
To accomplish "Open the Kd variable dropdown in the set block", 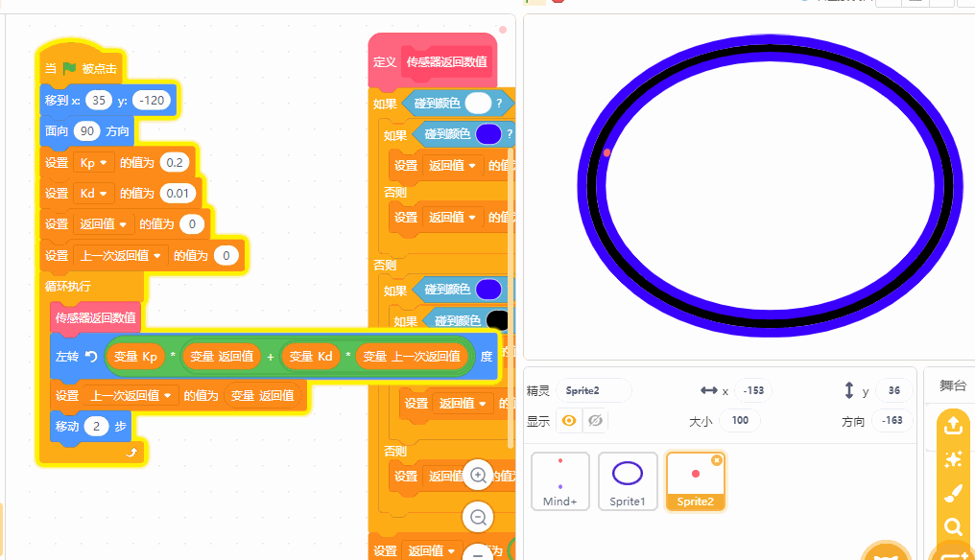I will (94, 194).
